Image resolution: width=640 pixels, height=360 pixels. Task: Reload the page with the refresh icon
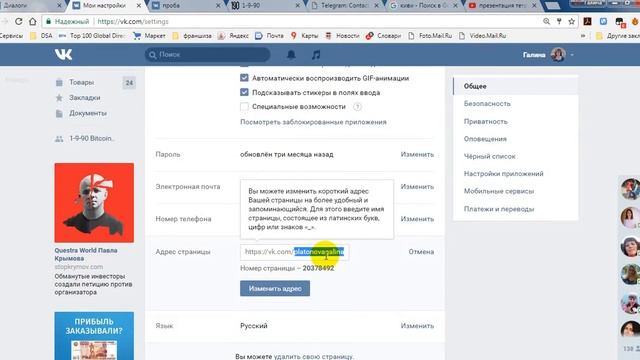tap(19, 21)
